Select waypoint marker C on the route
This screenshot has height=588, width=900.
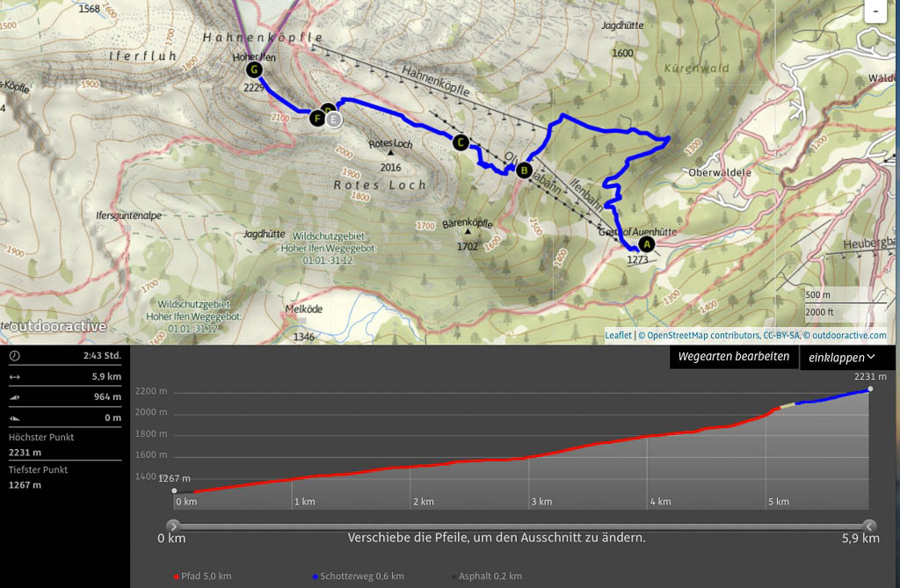coord(461,142)
